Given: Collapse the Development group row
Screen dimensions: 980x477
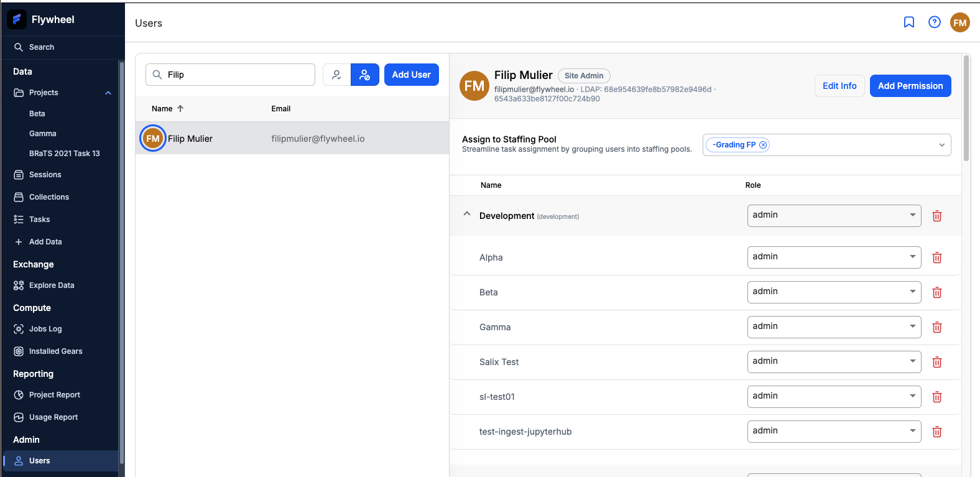Looking at the screenshot, I should 467,214.
